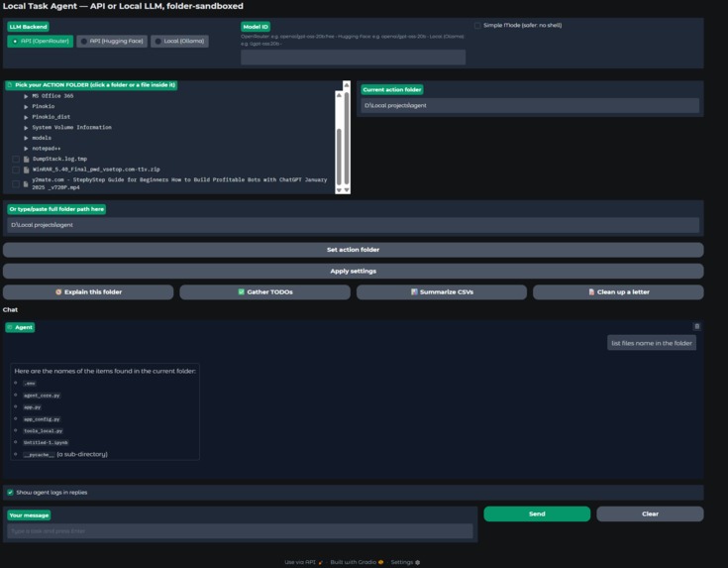Viewport: 728px width, 568px height.
Task: Expand the MS Office 365 folder
Action: click(x=26, y=96)
